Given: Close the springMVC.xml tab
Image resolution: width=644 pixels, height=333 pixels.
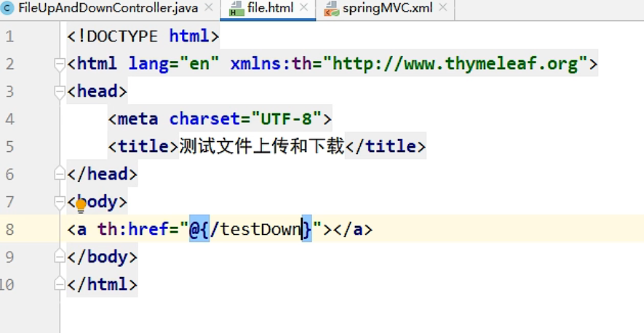Looking at the screenshot, I should [x=442, y=8].
